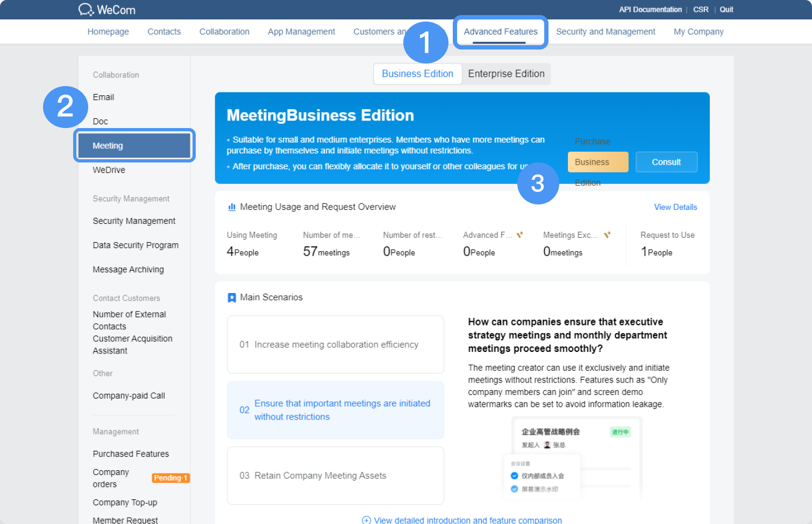Click the Pending·1 badge

171,478
